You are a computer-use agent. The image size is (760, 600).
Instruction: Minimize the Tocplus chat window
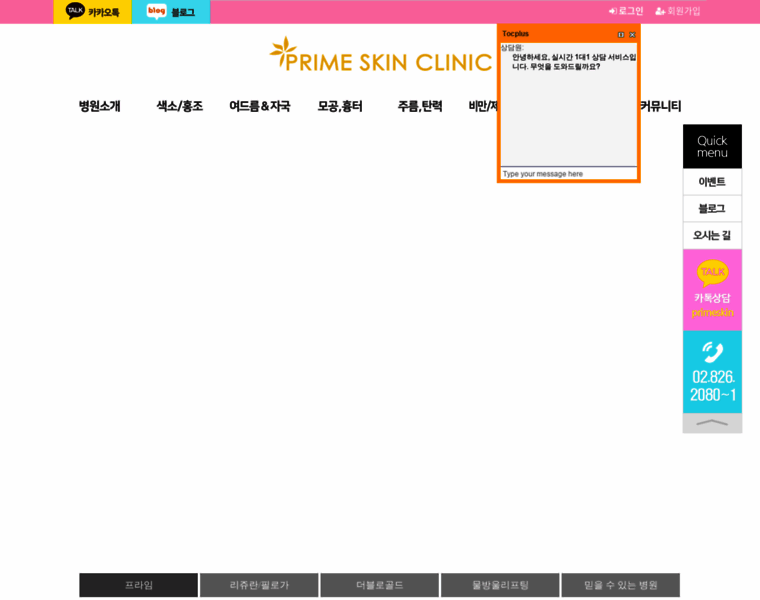[621, 34]
